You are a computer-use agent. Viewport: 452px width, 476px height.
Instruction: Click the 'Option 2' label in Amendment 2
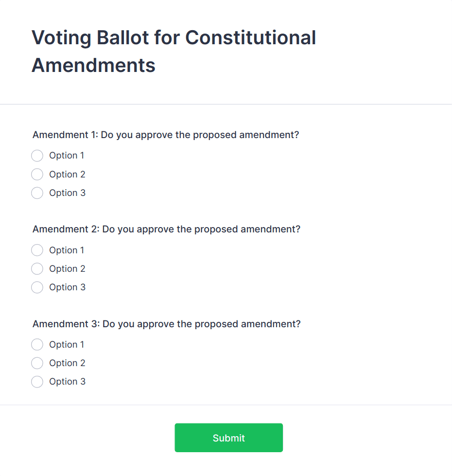coord(67,268)
